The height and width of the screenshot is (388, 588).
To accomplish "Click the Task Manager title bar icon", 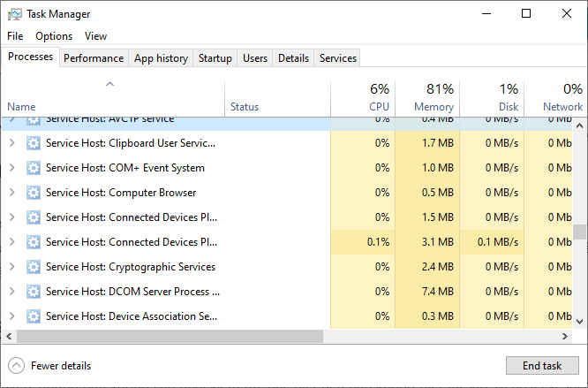I will pos(14,14).
